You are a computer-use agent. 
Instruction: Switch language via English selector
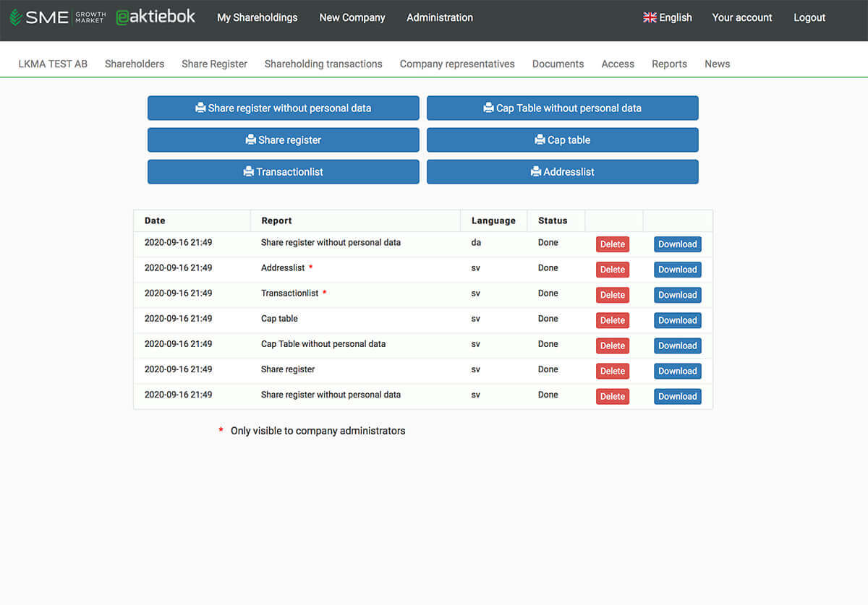coord(668,17)
